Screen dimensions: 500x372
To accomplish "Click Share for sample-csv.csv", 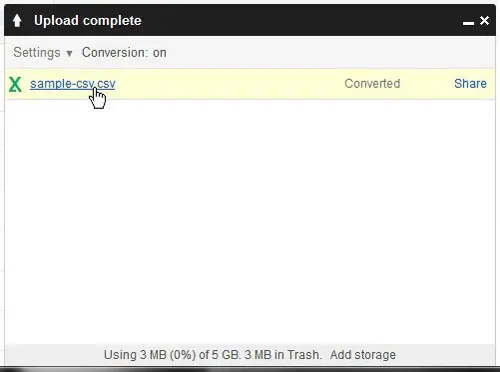I will pyautogui.click(x=470, y=83).
